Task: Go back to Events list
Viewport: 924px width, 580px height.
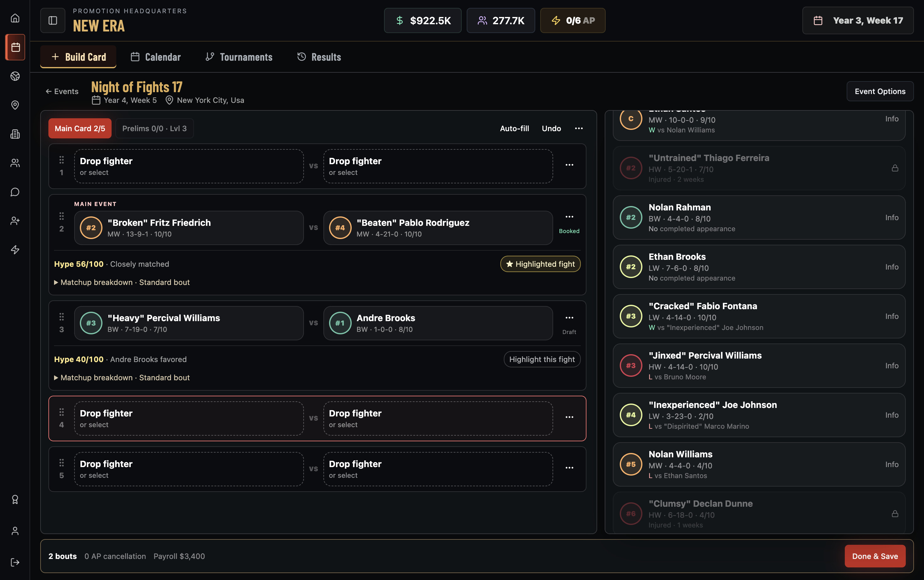Action: click(x=62, y=91)
